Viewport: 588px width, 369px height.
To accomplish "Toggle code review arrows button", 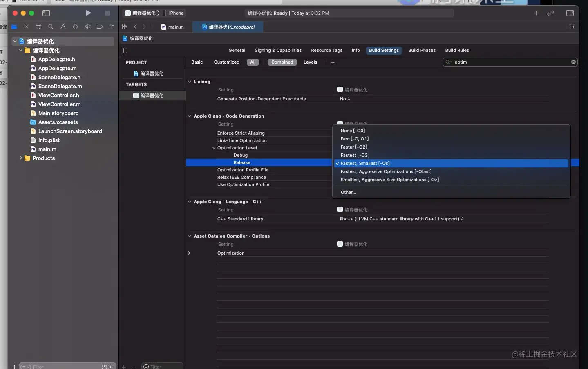I will coord(551,13).
